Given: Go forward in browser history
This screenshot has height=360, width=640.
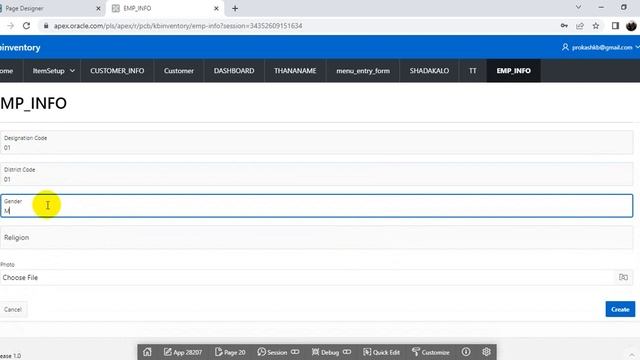Looking at the screenshot, I should (11, 26).
